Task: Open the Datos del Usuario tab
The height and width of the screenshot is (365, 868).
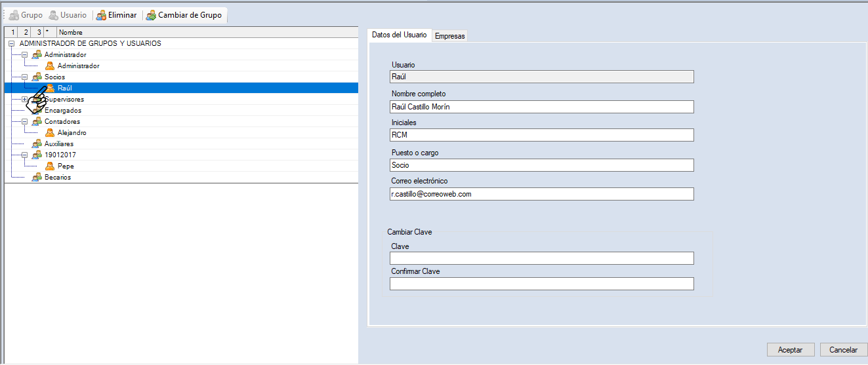Action: pos(399,35)
